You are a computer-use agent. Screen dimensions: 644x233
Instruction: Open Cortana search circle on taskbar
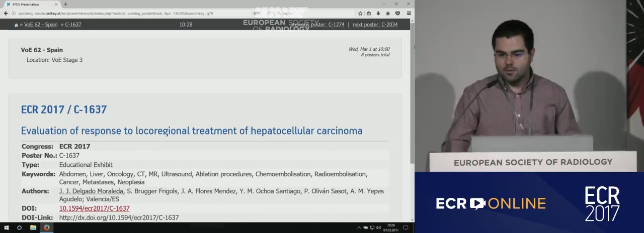[20, 227]
